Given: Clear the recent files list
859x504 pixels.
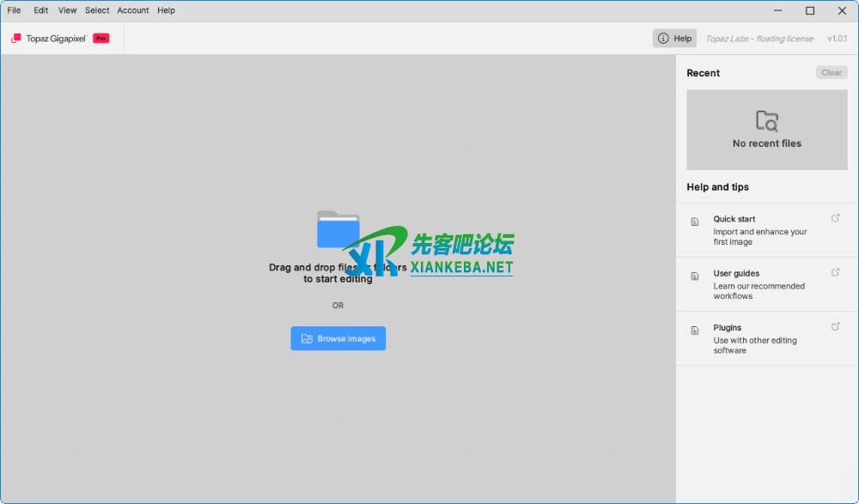Looking at the screenshot, I should [831, 73].
